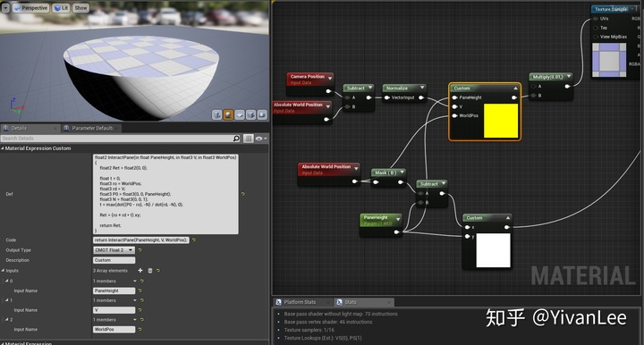This screenshot has width=644, height=345.
Task: Click the PaneHeight input pin on Custom node
Action: point(455,97)
